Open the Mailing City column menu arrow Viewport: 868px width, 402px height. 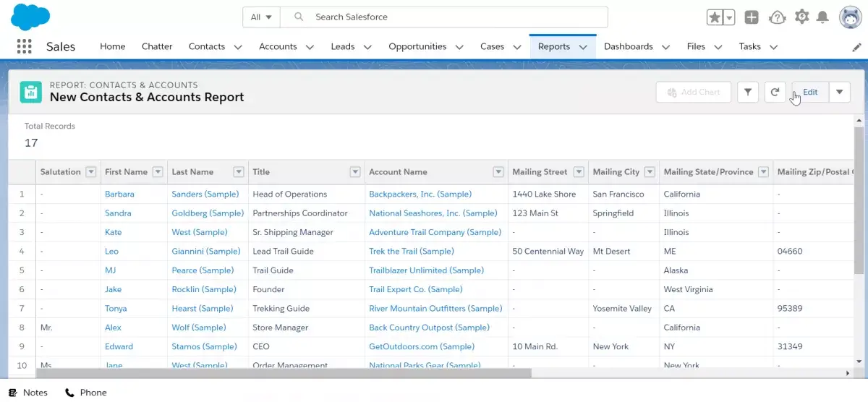click(650, 172)
